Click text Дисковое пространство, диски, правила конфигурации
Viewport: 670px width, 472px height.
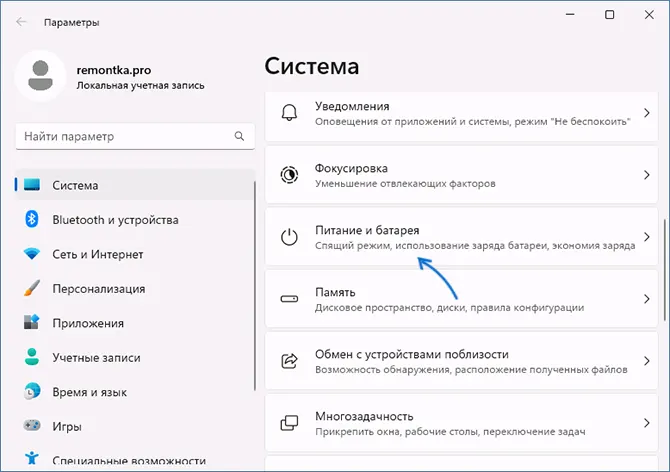pos(450,308)
